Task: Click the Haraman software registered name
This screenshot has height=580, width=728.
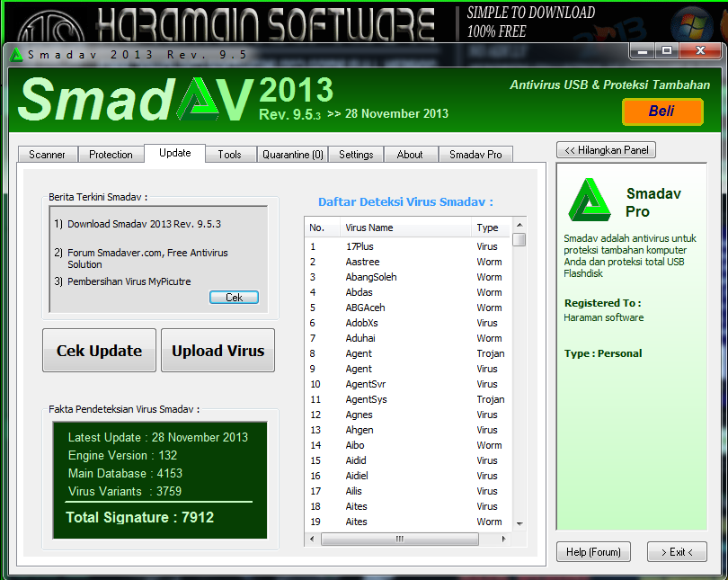Action: (604, 318)
